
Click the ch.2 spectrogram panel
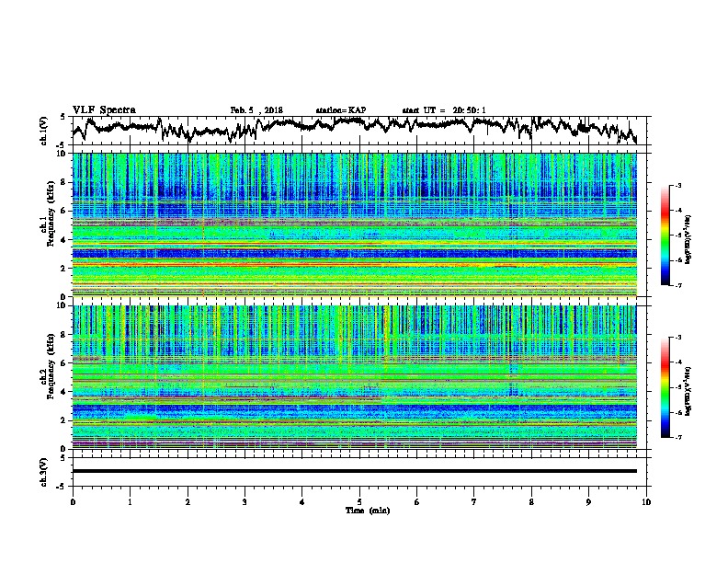click(355, 377)
